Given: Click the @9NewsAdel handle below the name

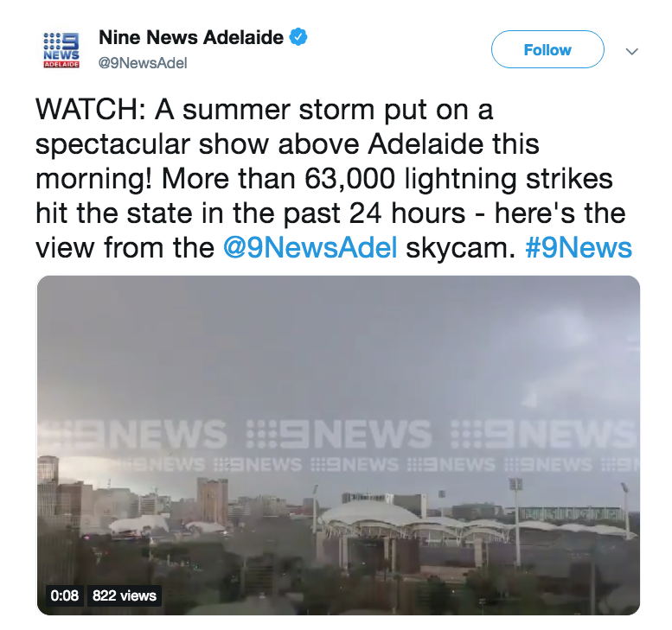Looking at the screenshot, I should coord(143,63).
